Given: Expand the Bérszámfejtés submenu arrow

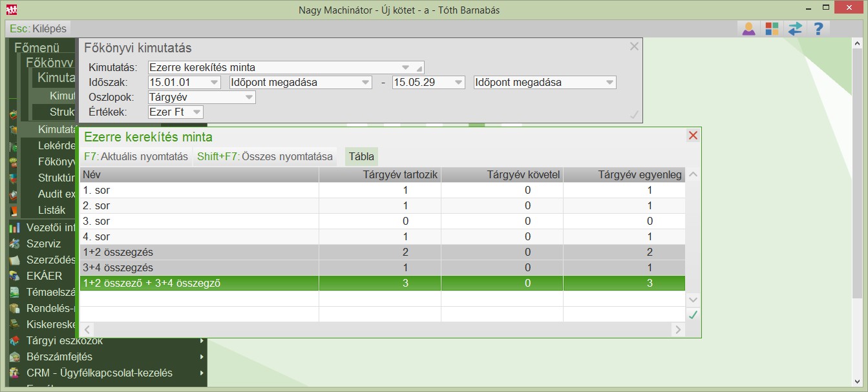Looking at the screenshot, I should (202, 356).
